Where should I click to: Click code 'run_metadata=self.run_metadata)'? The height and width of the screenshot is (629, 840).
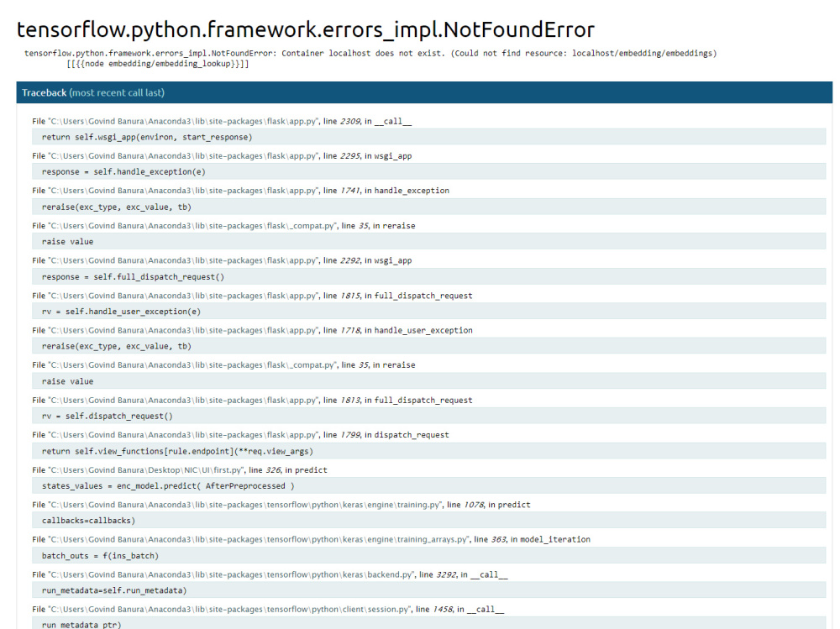pyautogui.click(x=428, y=590)
